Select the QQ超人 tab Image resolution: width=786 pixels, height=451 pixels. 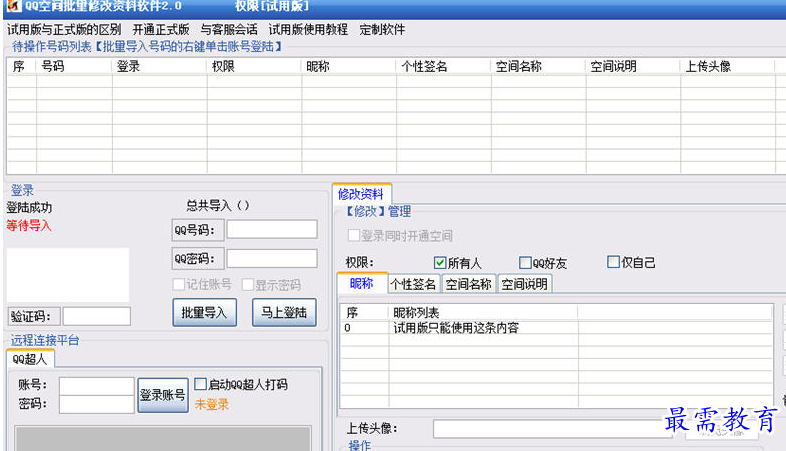(x=30, y=359)
